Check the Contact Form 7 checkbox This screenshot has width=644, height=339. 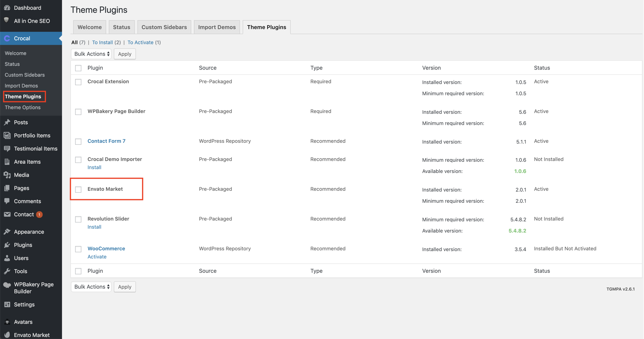pos(78,142)
